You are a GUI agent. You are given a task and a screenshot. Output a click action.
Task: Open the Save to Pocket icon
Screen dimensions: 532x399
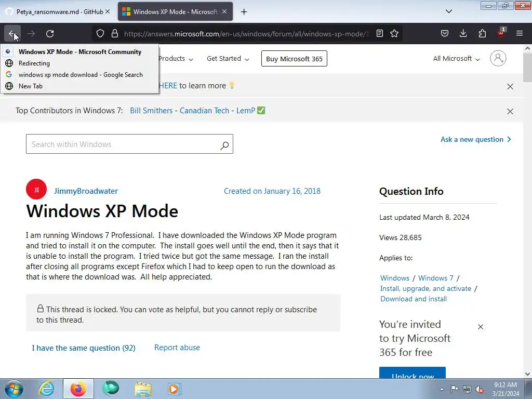pyautogui.click(x=445, y=33)
